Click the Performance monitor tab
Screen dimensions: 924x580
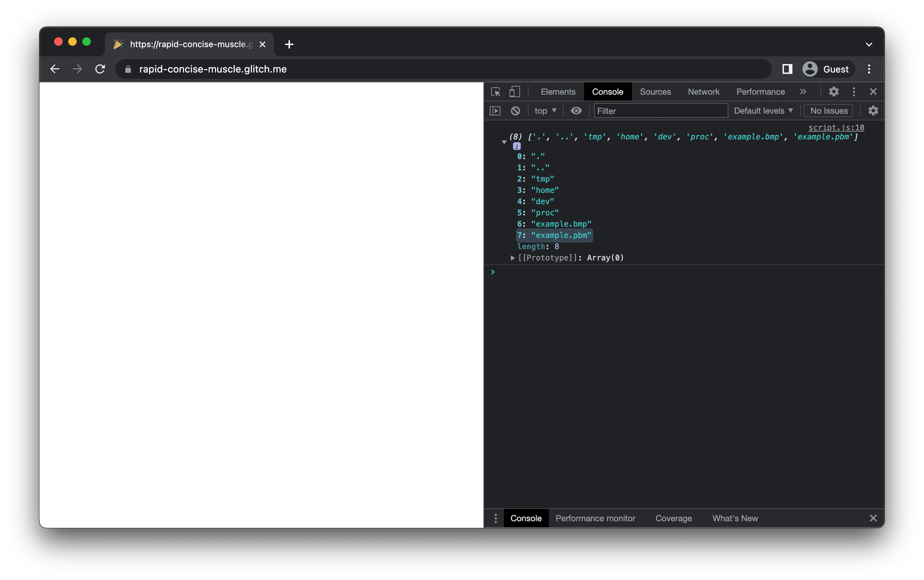[596, 518]
